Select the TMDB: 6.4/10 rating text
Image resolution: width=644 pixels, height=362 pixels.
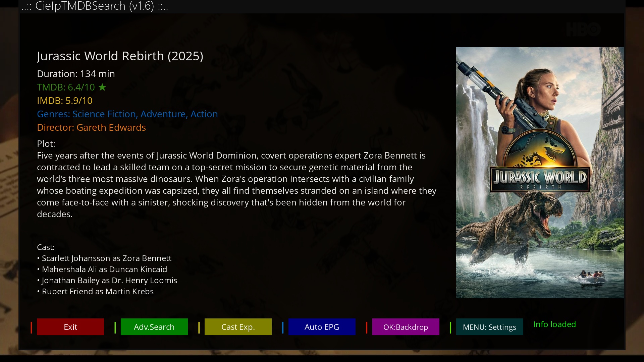coord(66,87)
